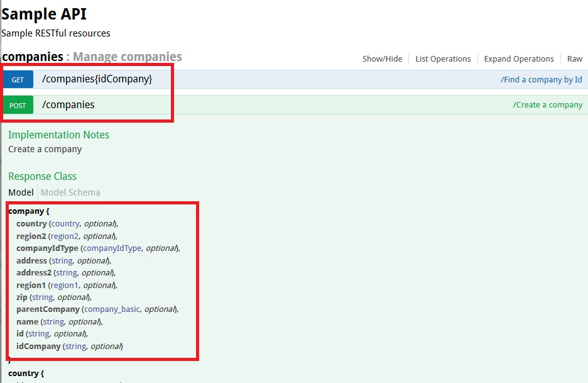Click the 'id (string, optional)' property line
Screen dimensions: 588x383
(52, 334)
